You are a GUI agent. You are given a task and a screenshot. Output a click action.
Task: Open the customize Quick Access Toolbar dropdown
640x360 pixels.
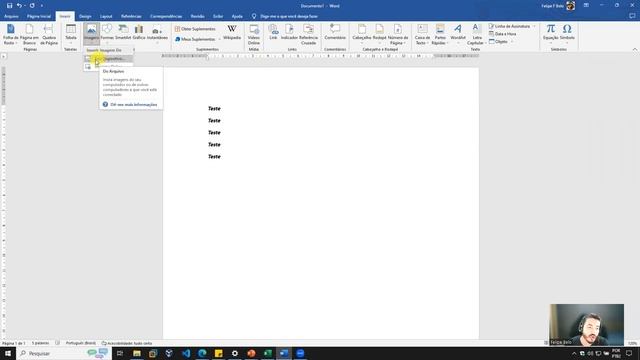click(42, 6)
